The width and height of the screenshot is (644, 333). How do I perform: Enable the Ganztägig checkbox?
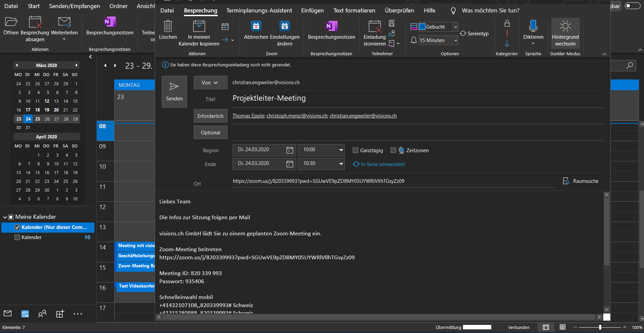click(355, 151)
